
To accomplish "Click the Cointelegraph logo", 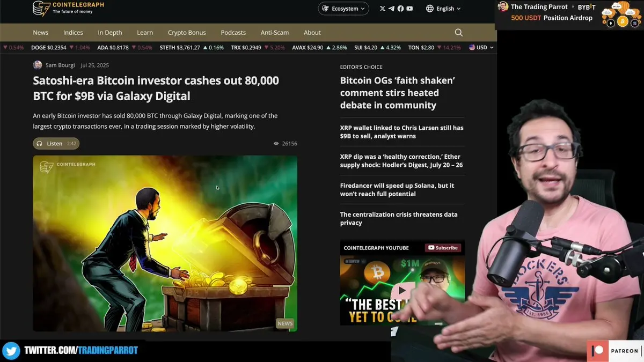I will pyautogui.click(x=68, y=8).
